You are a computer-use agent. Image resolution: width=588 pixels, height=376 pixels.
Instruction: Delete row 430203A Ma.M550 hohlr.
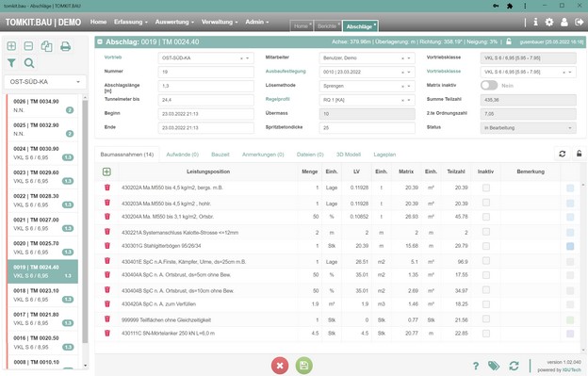point(107,203)
